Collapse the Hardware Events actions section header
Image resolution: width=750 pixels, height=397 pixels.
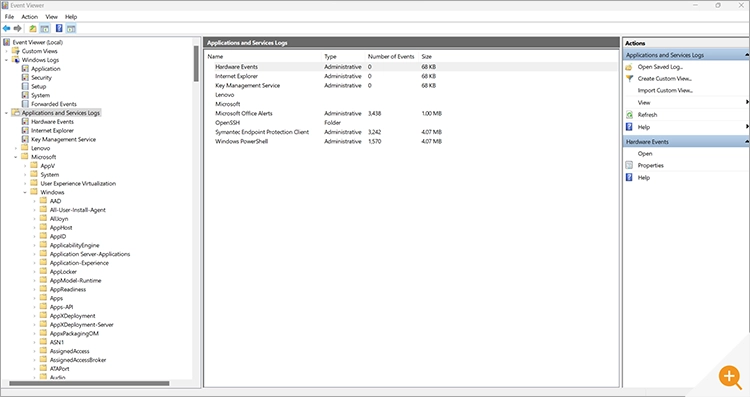[686, 142]
